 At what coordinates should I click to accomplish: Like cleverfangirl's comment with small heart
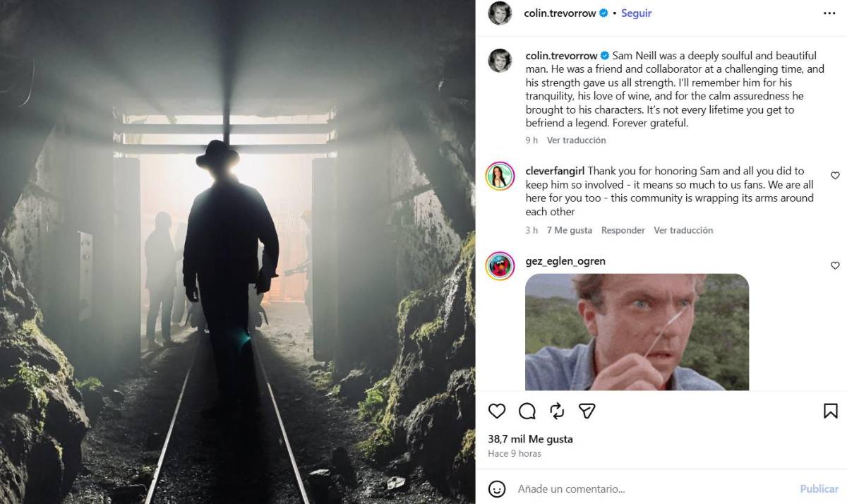835,175
